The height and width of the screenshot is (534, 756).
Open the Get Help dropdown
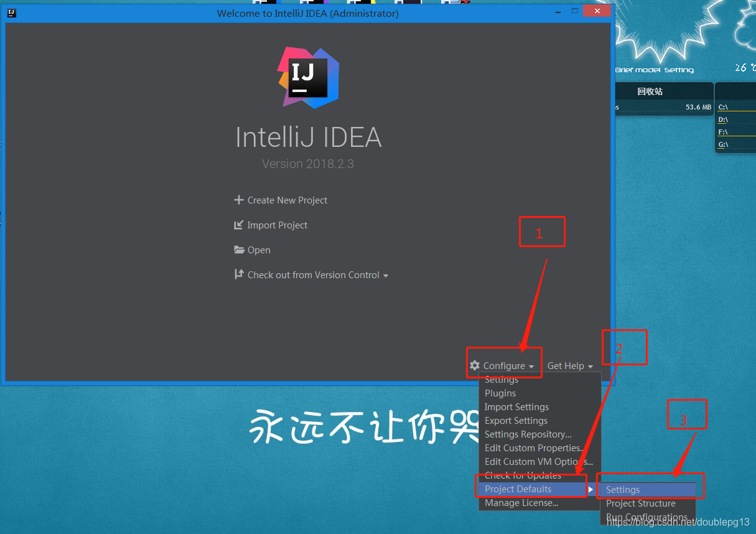tap(570, 366)
